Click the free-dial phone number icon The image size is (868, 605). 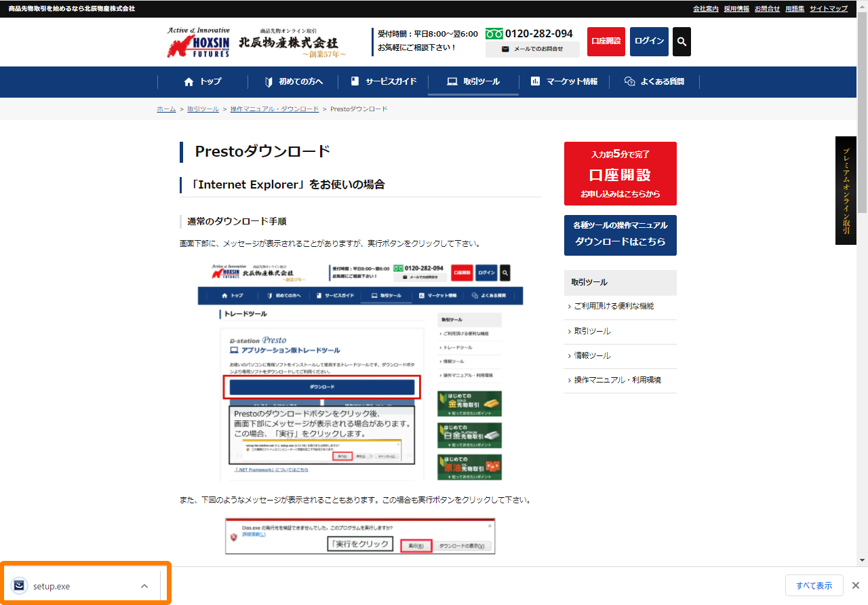coord(494,33)
